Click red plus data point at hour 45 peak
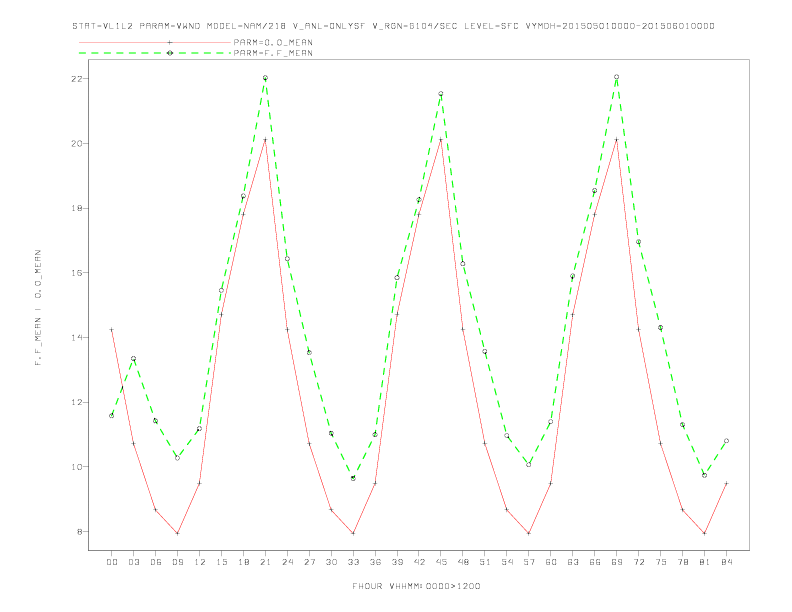Viewport: 792px width, 612px height. [441, 139]
